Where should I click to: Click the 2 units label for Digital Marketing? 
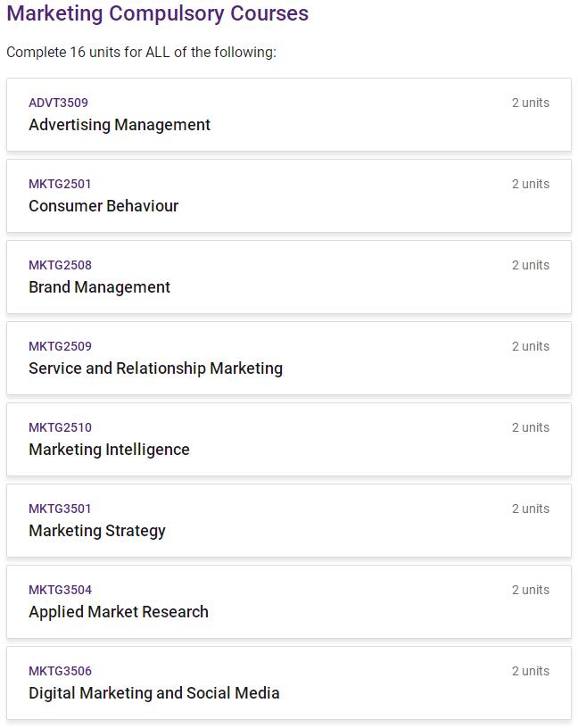(x=530, y=671)
